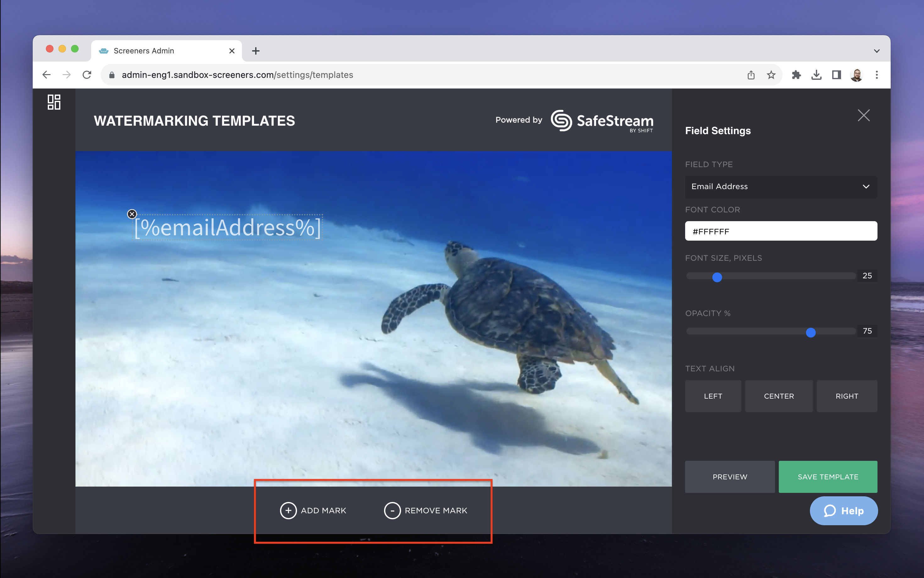Click the Preview button
The height and width of the screenshot is (578, 924).
(729, 477)
